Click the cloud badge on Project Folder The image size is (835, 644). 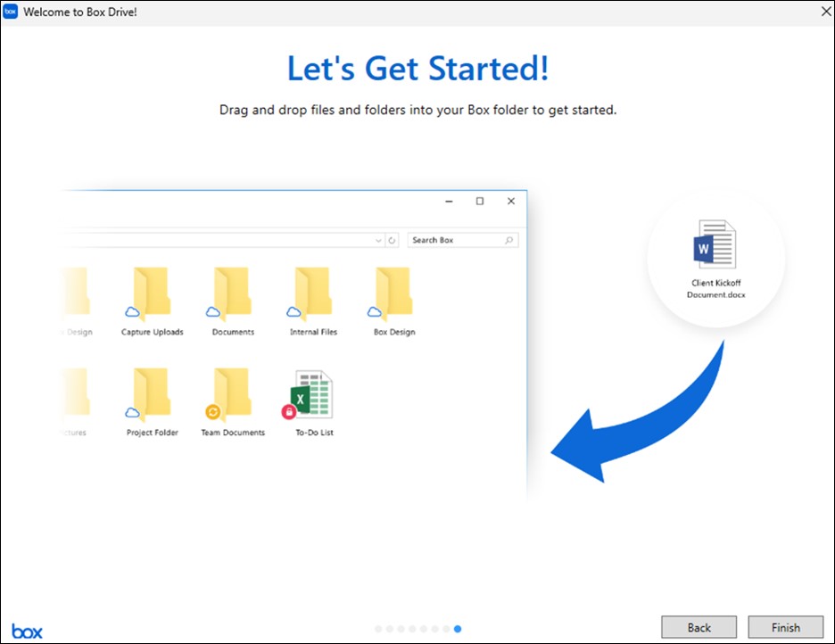point(132,412)
